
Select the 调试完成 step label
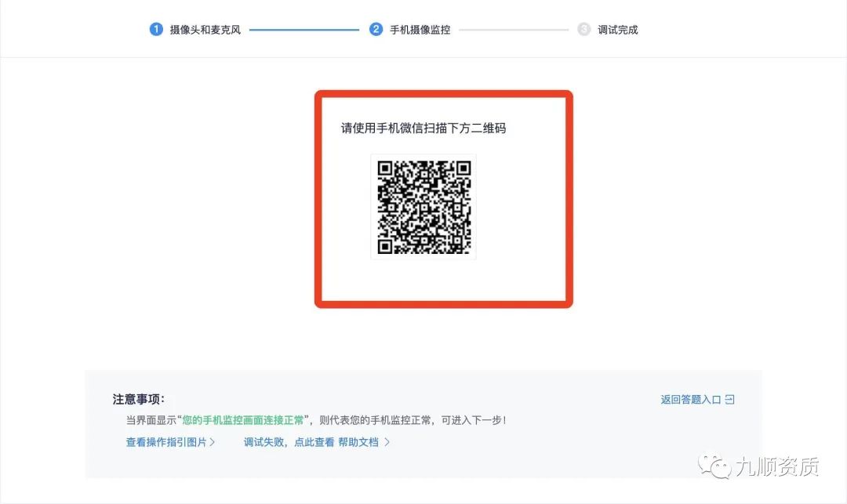(x=618, y=30)
